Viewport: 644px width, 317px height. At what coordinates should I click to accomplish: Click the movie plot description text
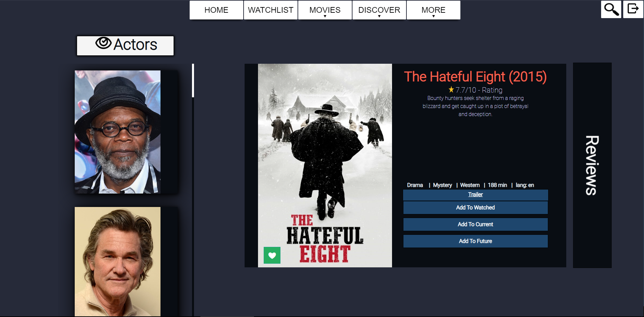(475, 106)
